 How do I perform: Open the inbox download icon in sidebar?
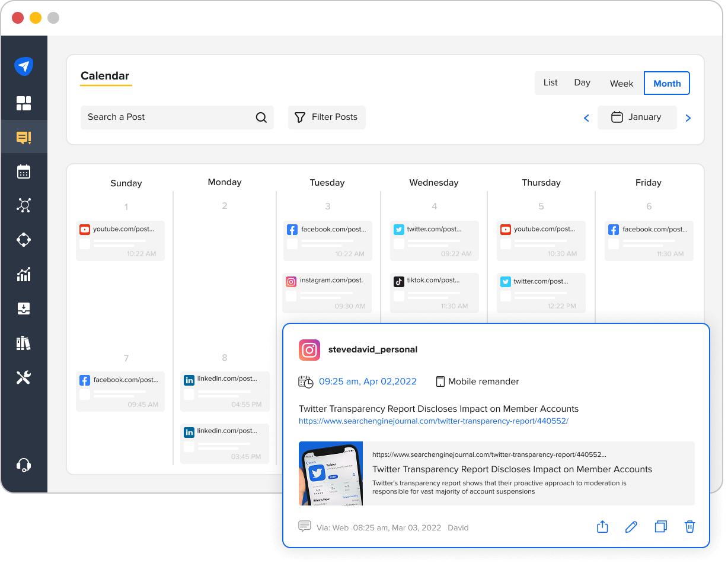pos(24,308)
